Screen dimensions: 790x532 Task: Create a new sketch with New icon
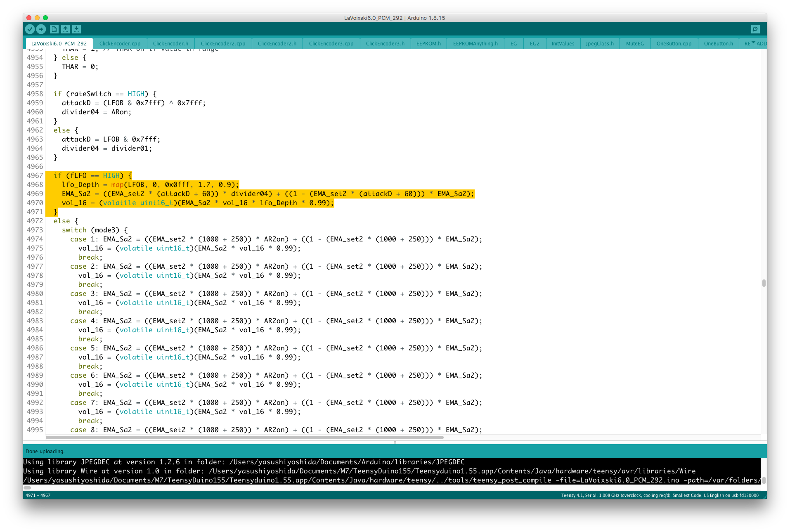pyautogui.click(x=54, y=29)
